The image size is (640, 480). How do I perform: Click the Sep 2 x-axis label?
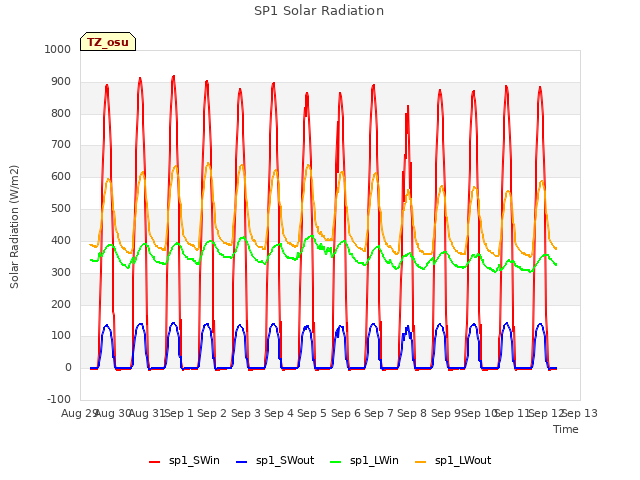click(212, 413)
